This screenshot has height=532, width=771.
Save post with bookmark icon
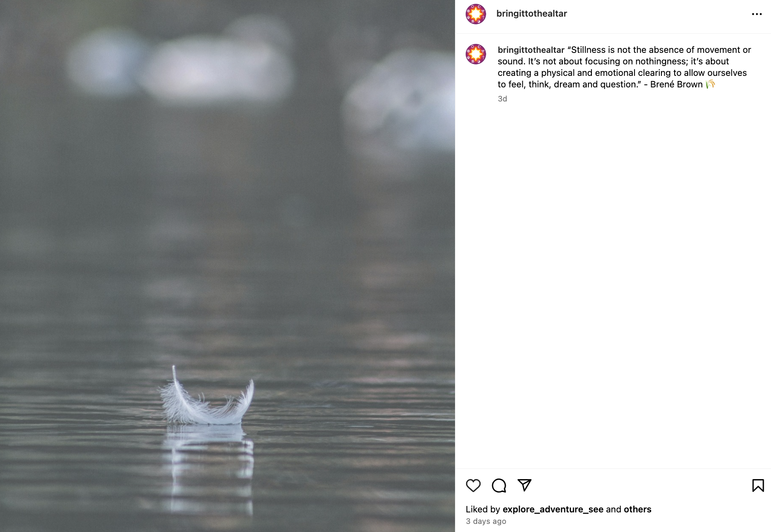coord(758,486)
